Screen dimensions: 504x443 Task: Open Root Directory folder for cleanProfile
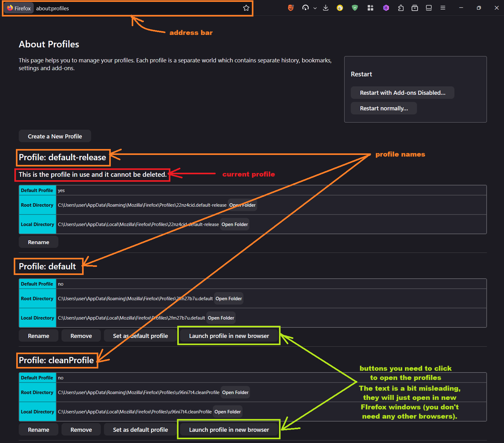coord(235,392)
